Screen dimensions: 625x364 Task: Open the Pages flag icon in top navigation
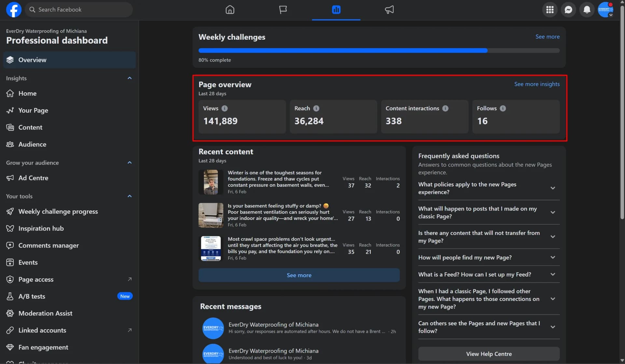coord(283,10)
